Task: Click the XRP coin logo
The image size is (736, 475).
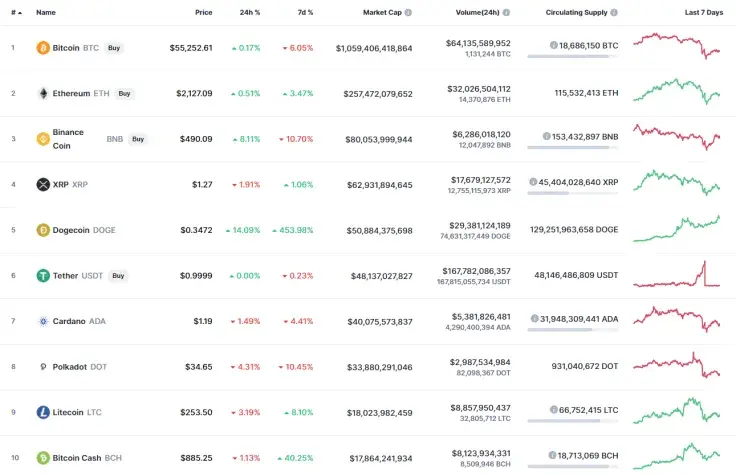Action: tap(43, 184)
